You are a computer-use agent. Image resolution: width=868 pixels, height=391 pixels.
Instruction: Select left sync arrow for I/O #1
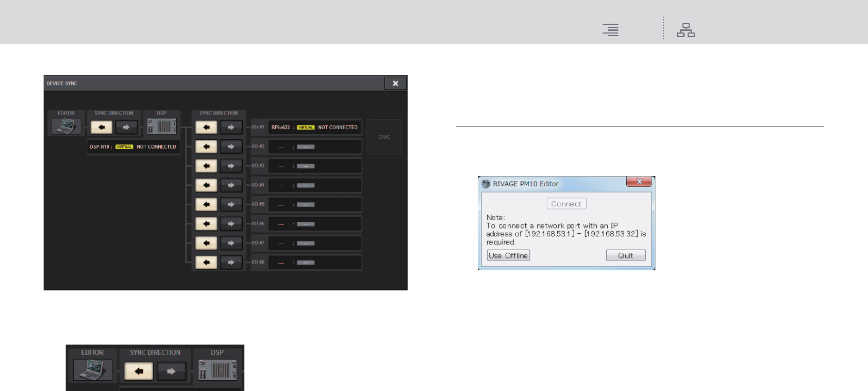206,127
